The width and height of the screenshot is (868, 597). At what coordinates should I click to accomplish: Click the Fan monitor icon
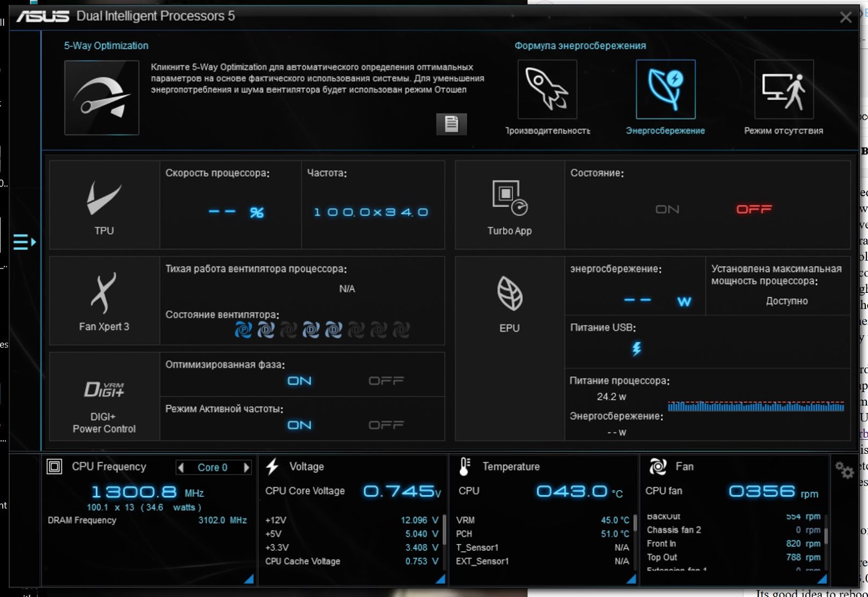658,466
